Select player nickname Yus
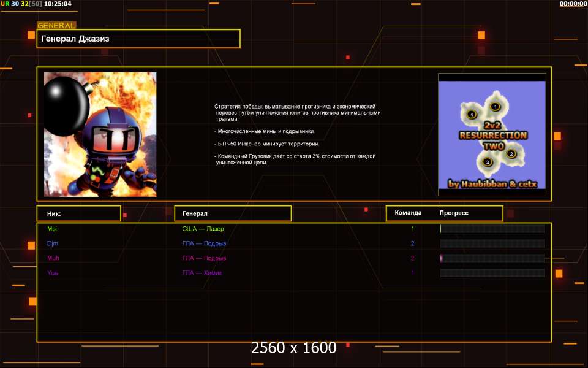This screenshot has height=368, width=588. [53, 272]
